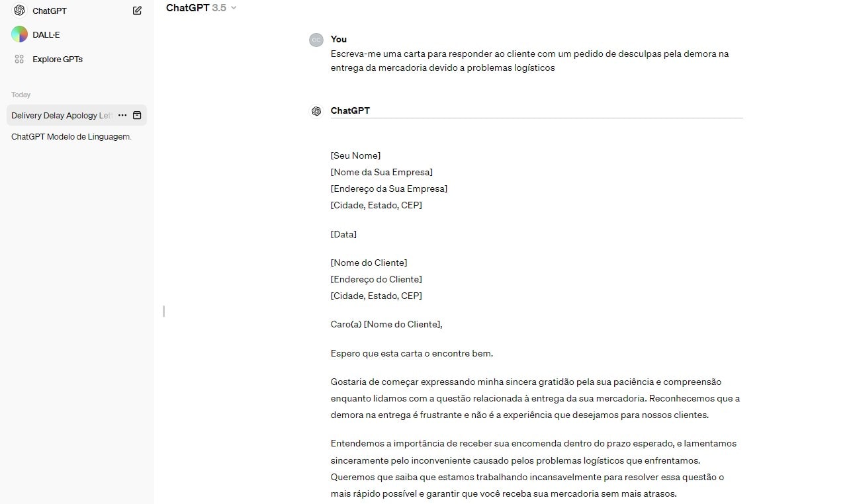Image resolution: width=851 pixels, height=504 pixels.
Task: Click the Explore GPTs grid icon
Action: (19, 59)
